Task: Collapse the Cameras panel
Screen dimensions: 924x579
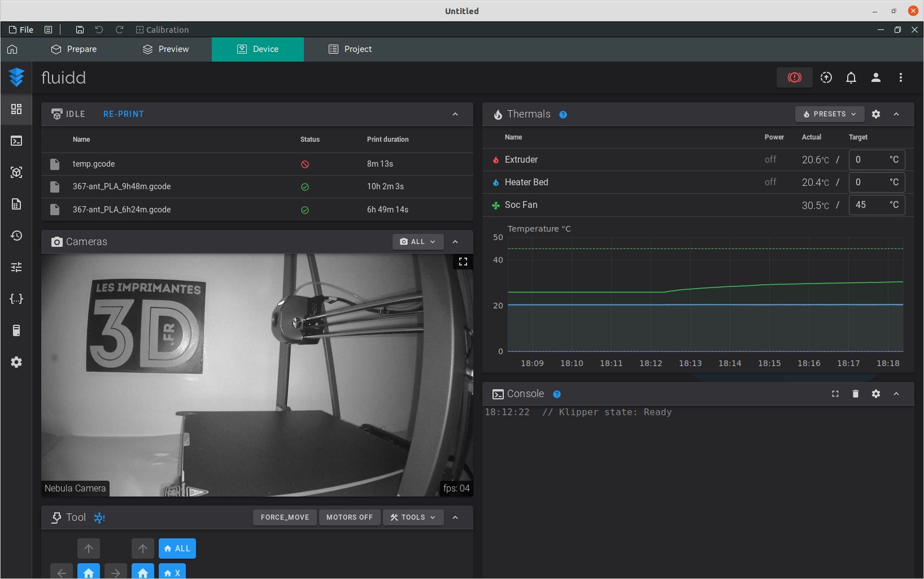Action: 455,242
